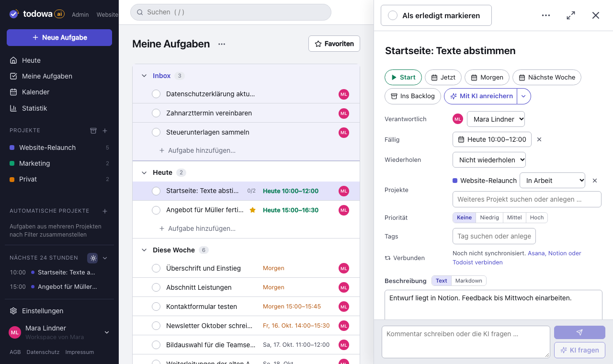Screen dimensions: 613x364
Task: Click the archive icon next to Projekte
Action: click(93, 131)
